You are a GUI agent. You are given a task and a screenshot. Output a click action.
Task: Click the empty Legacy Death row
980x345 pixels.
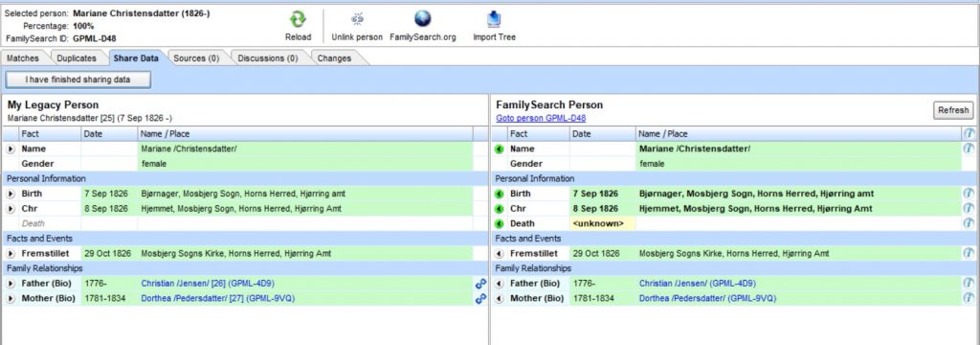tap(245, 223)
